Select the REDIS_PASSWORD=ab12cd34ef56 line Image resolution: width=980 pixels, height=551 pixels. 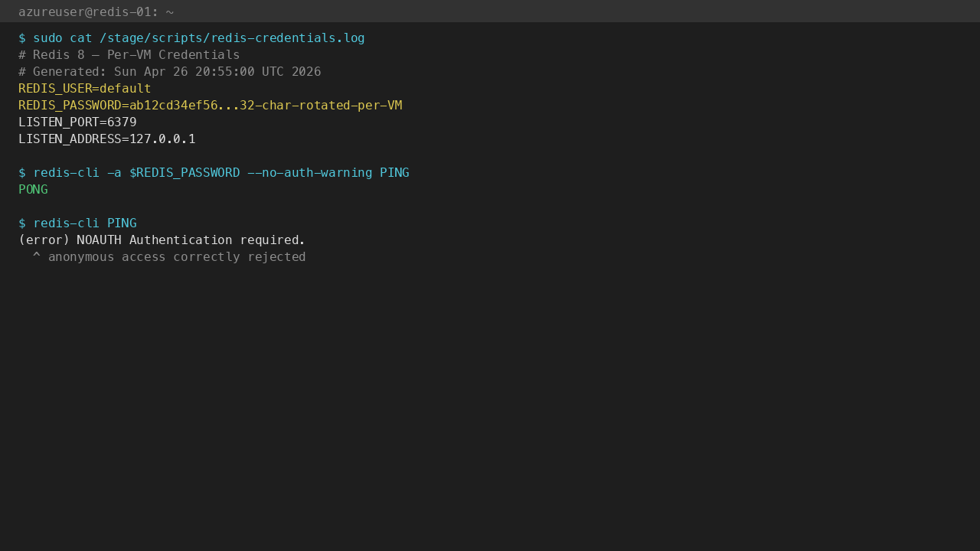(x=210, y=106)
